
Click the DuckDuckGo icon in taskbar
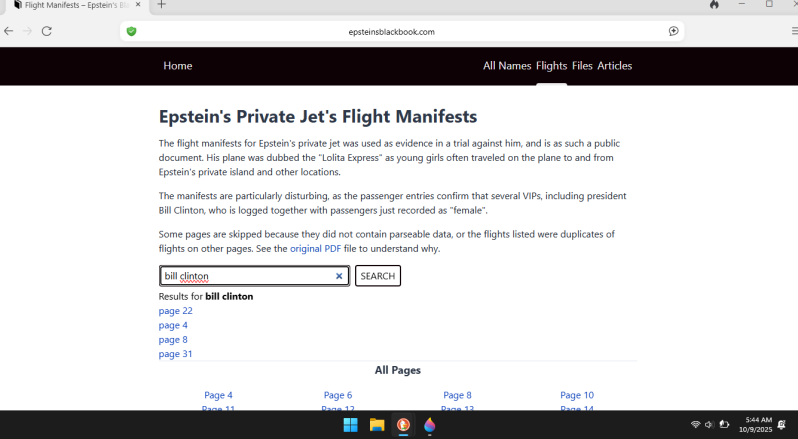(x=403, y=425)
